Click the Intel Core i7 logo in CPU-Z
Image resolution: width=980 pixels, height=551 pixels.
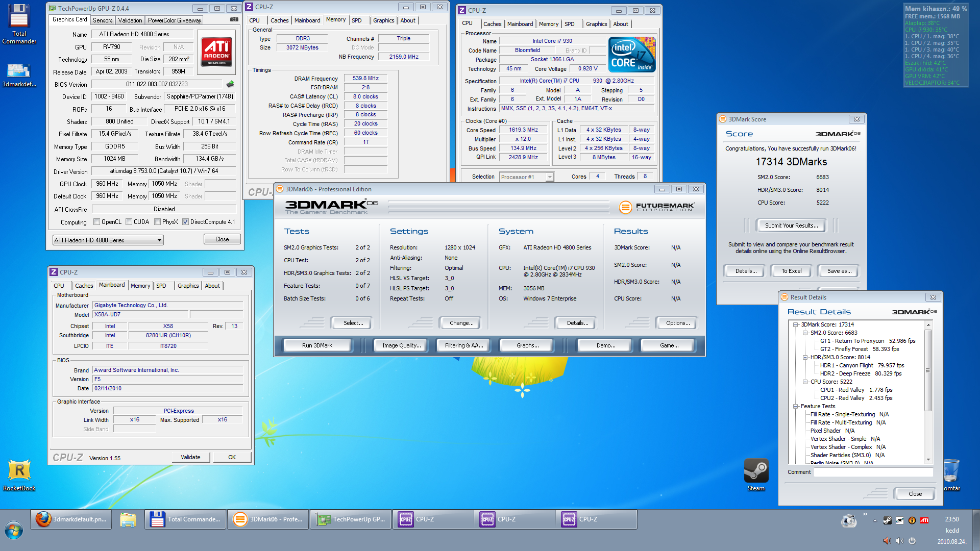point(632,55)
